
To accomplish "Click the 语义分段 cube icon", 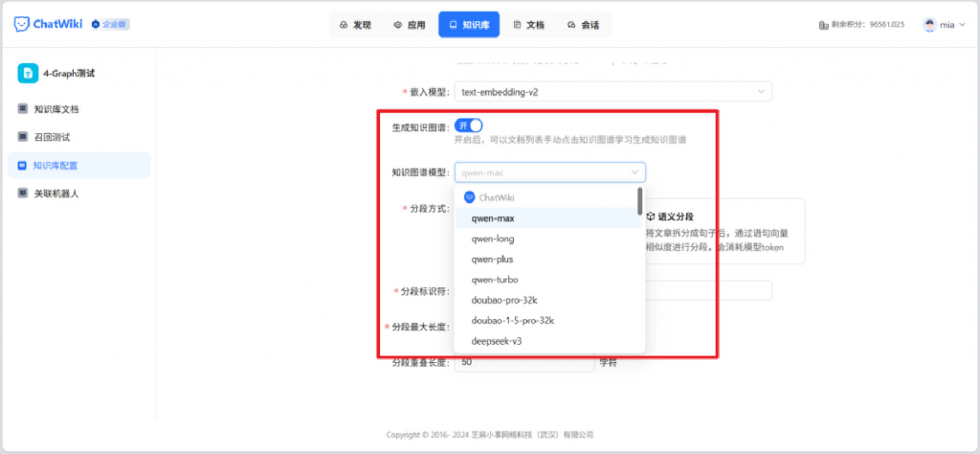I will tap(651, 216).
